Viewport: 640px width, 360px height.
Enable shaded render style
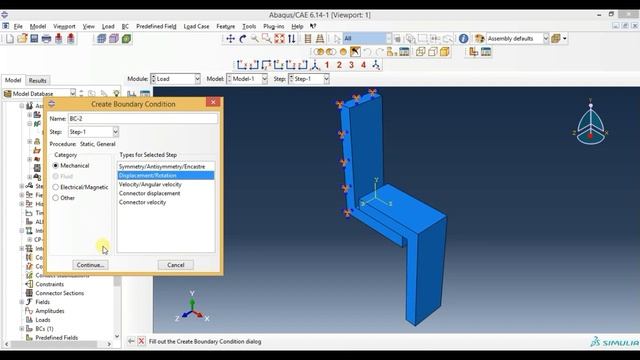[x=444, y=52]
